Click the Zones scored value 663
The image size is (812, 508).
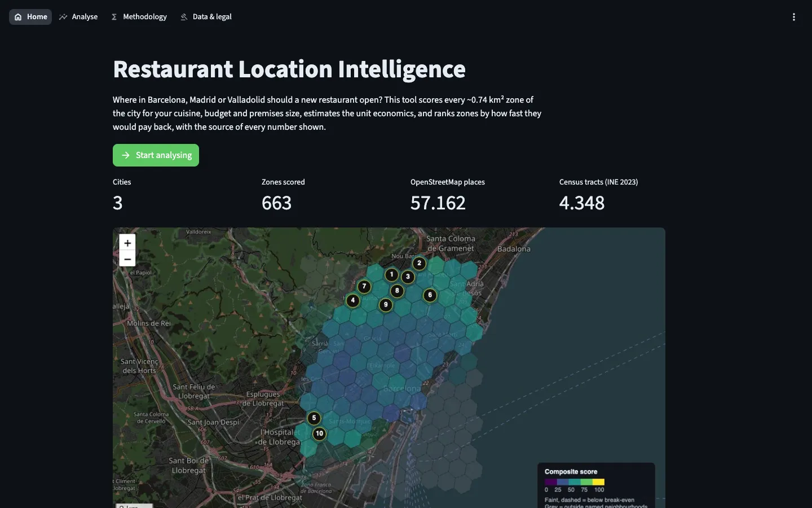(276, 203)
